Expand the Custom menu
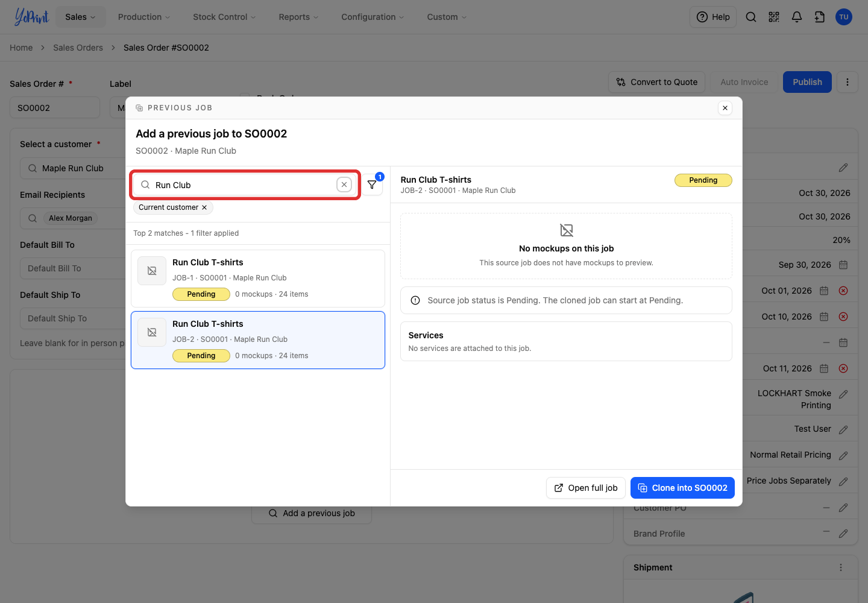 [x=447, y=17]
